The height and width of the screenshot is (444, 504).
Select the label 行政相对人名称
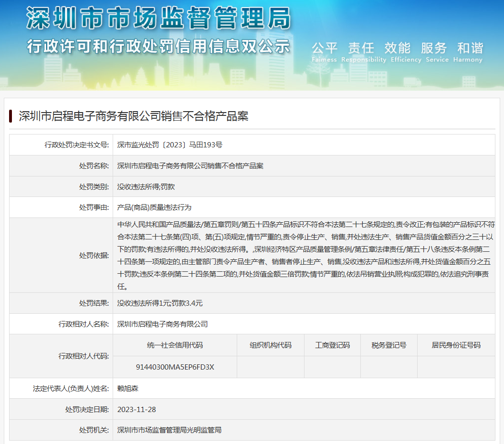(x=84, y=324)
